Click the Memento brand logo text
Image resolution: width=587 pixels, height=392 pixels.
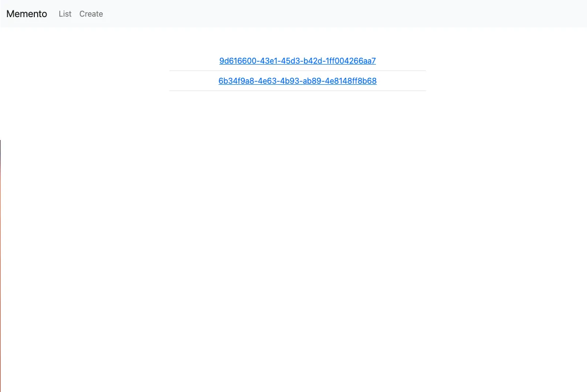[27, 14]
